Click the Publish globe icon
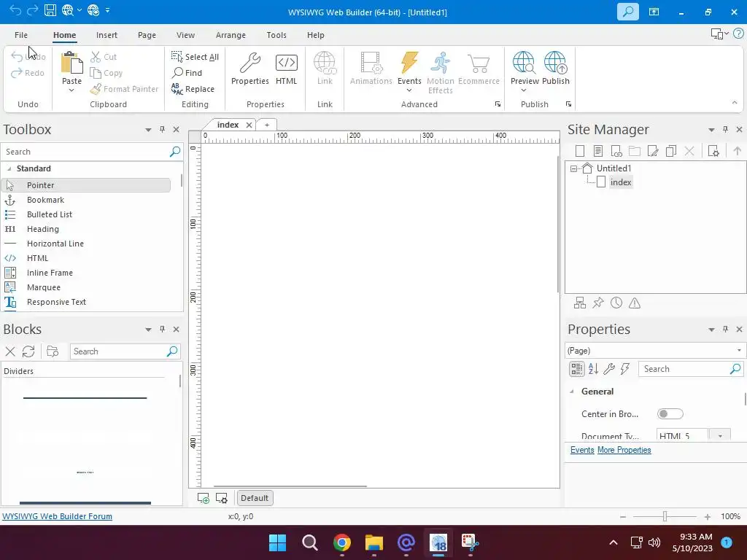Viewport: 747px width, 560px height. point(555,63)
